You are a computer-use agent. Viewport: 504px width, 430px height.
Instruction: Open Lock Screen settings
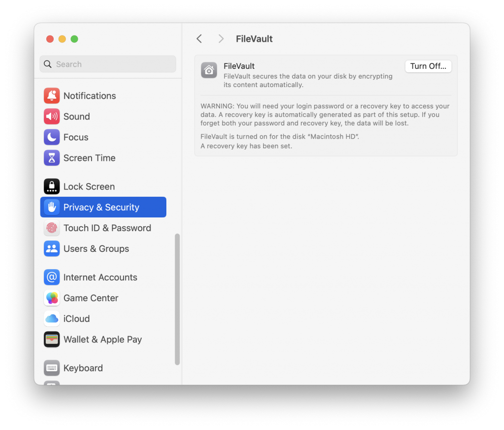89,186
